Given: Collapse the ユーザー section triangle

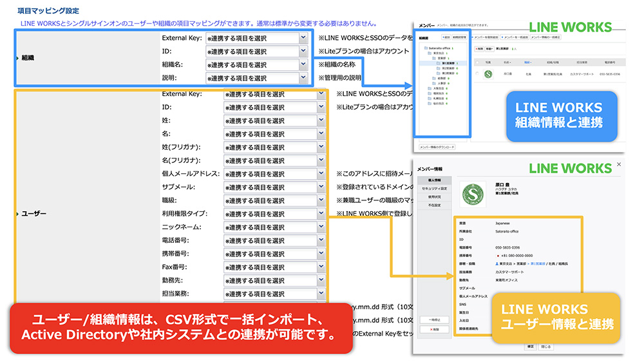Looking at the screenshot, I should 17,214.
